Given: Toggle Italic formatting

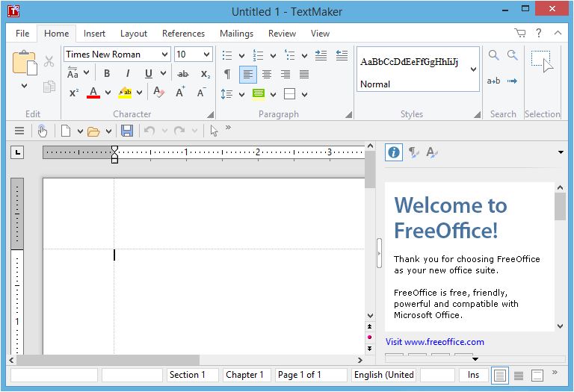Looking at the screenshot, I should pyautogui.click(x=127, y=74).
